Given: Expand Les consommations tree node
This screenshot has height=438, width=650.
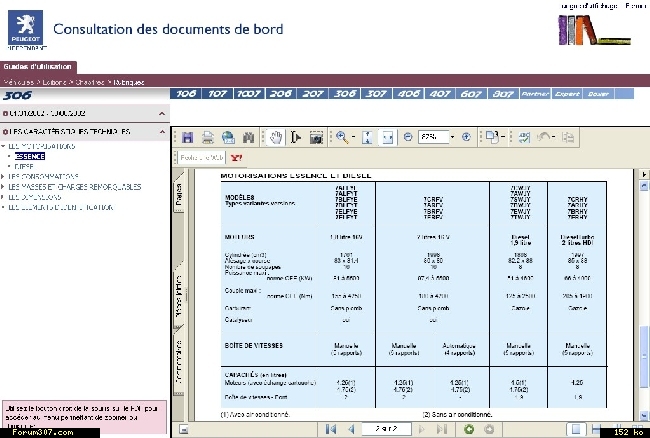Looking at the screenshot, I should point(3,177).
